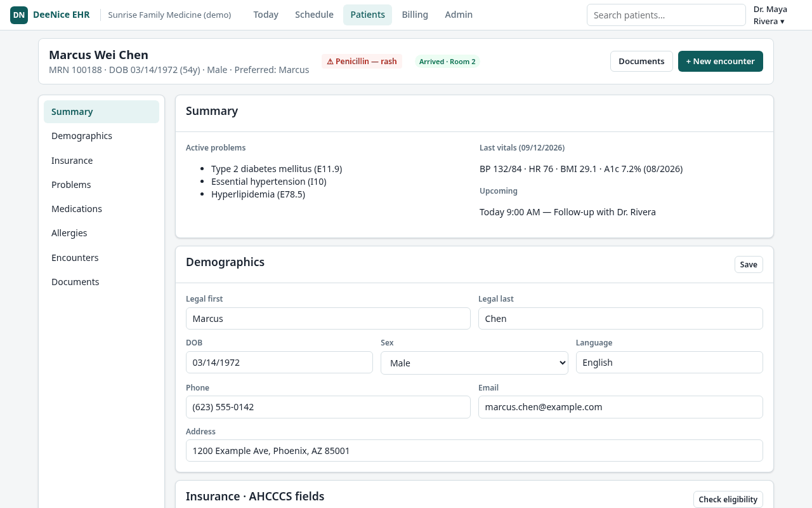Open Problems in the sidebar
This screenshot has height=508, width=812.
coord(101,185)
